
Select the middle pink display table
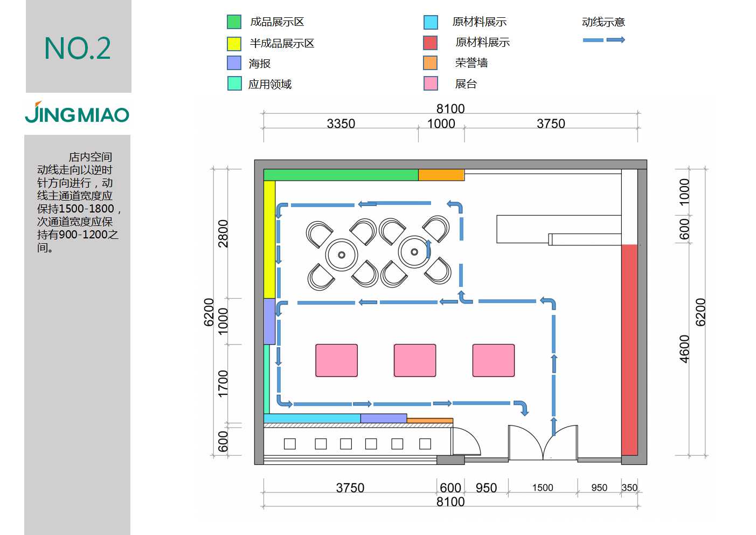[415, 360]
